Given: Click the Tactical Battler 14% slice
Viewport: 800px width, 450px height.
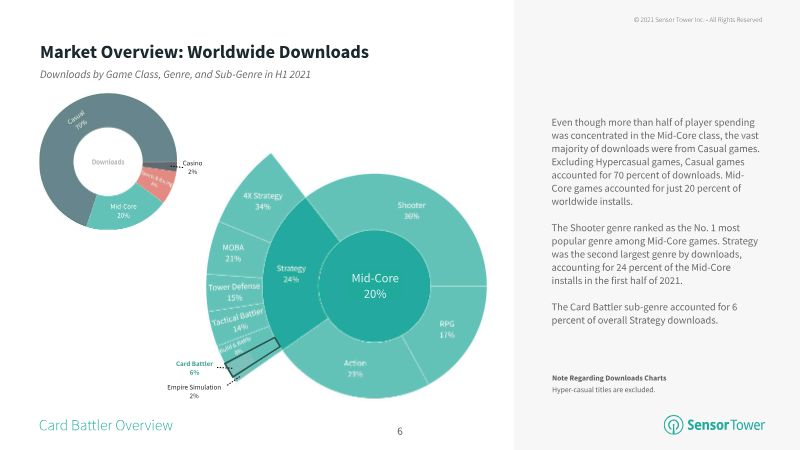Looking at the screenshot, I should [238, 321].
